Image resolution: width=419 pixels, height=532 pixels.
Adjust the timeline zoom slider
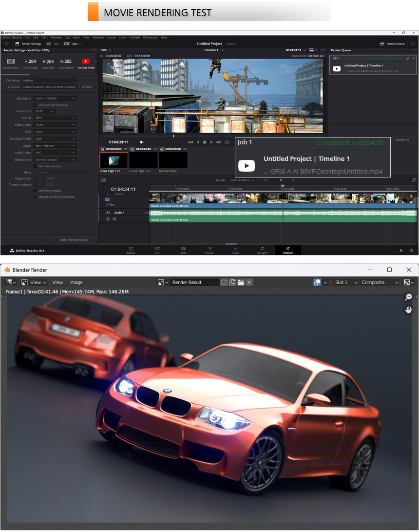281,180
